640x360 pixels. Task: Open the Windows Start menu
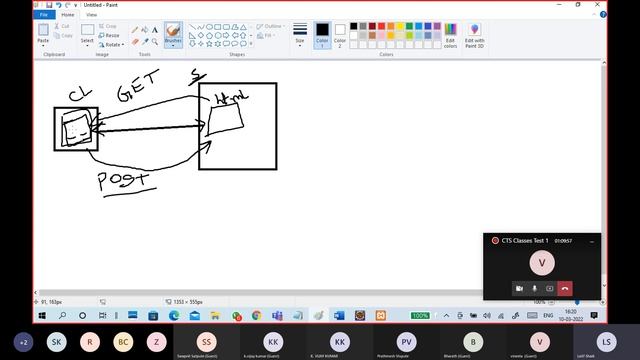pyautogui.click(x=42, y=316)
